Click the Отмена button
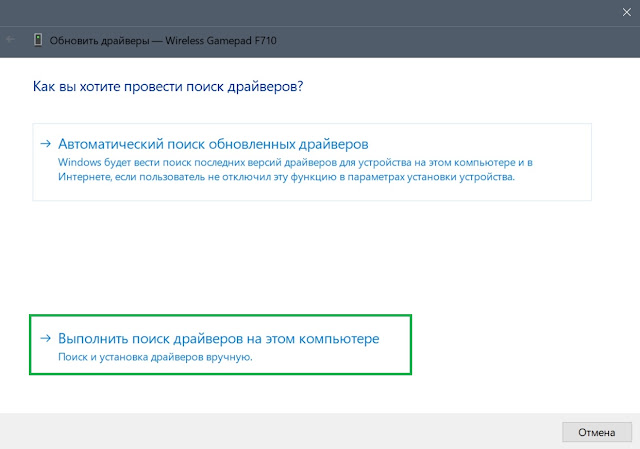The width and height of the screenshot is (640, 449). click(597, 432)
